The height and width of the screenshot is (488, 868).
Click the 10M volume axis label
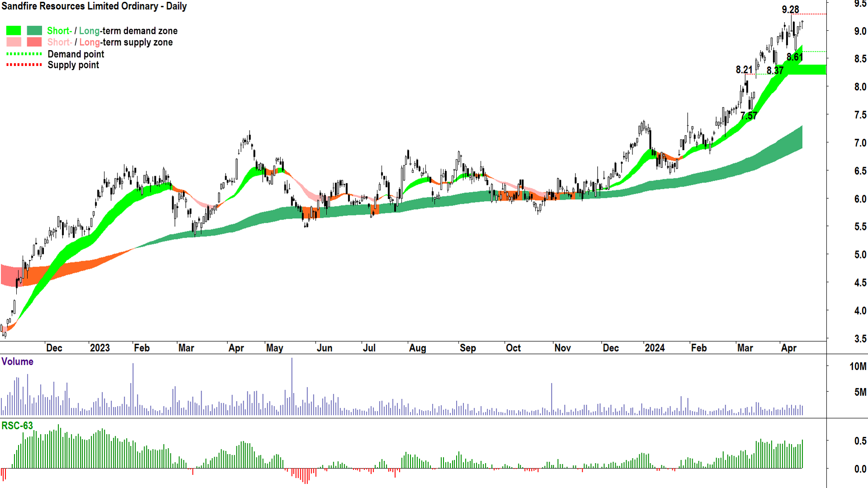click(x=858, y=366)
